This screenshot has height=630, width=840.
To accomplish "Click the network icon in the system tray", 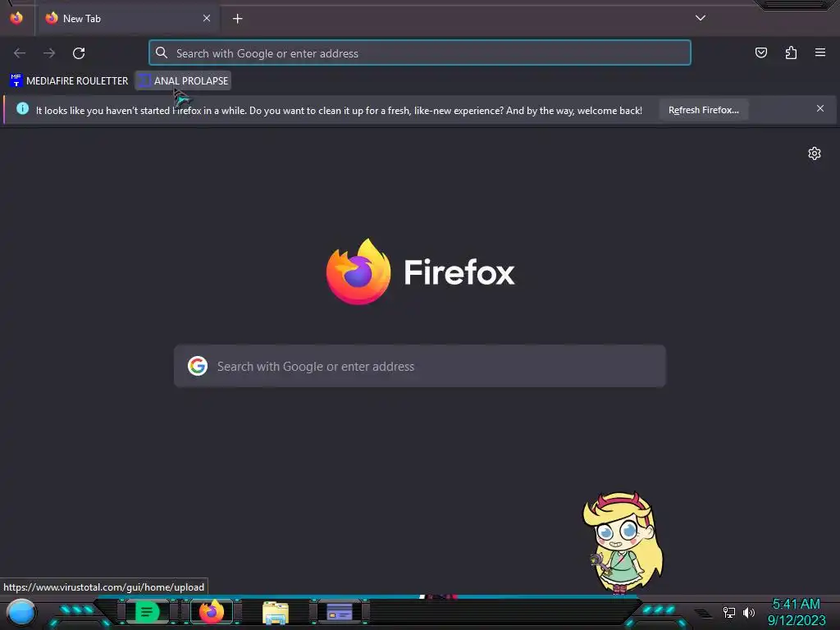I will pyautogui.click(x=729, y=612).
